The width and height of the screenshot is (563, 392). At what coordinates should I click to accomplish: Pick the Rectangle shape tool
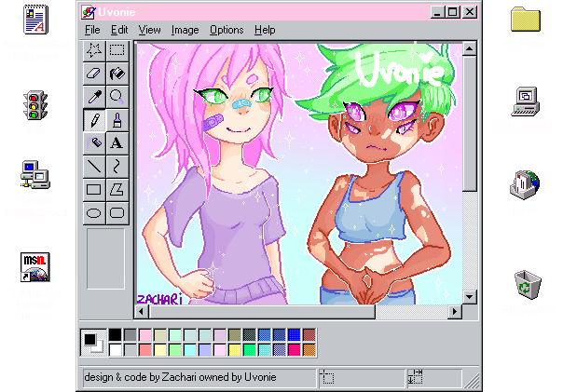tap(94, 190)
